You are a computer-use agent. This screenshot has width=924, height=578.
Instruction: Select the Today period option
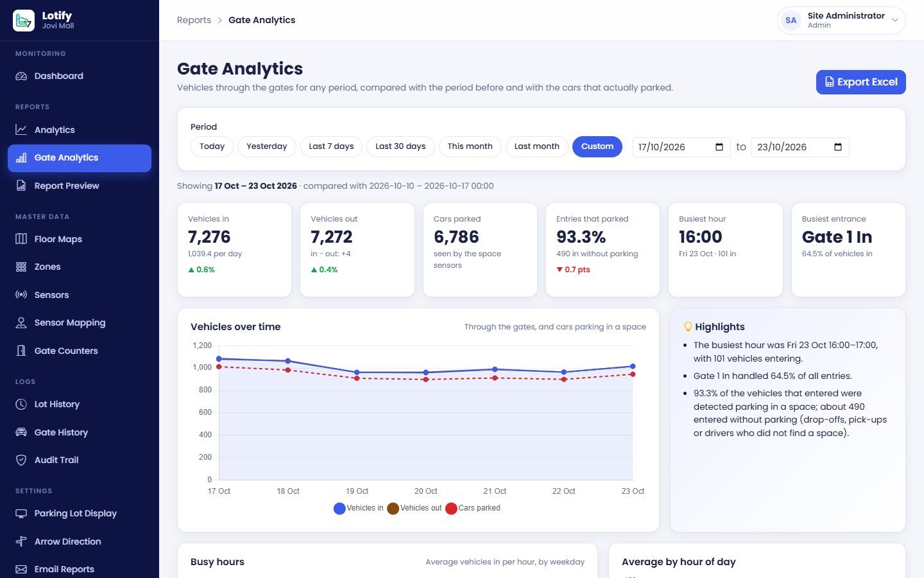click(212, 146)
